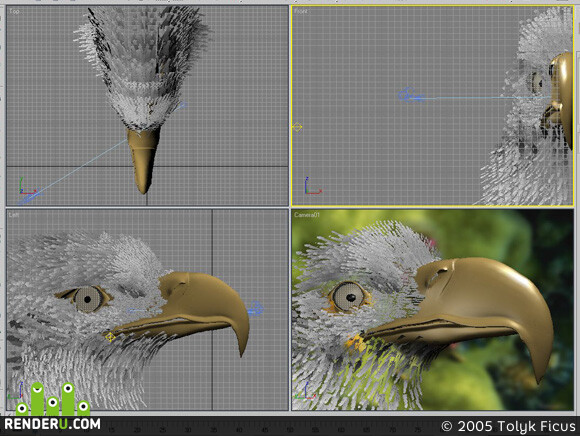Select the camera icon in Top viewport
This screenshot has width=580, height=436.
30,197
